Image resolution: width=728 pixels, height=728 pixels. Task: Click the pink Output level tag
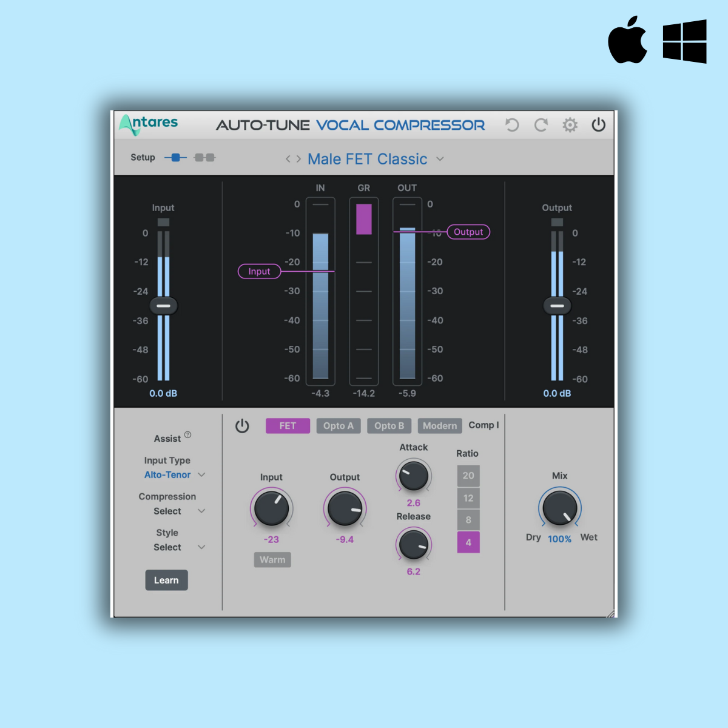pyautogui.click(x=468, y=232)
